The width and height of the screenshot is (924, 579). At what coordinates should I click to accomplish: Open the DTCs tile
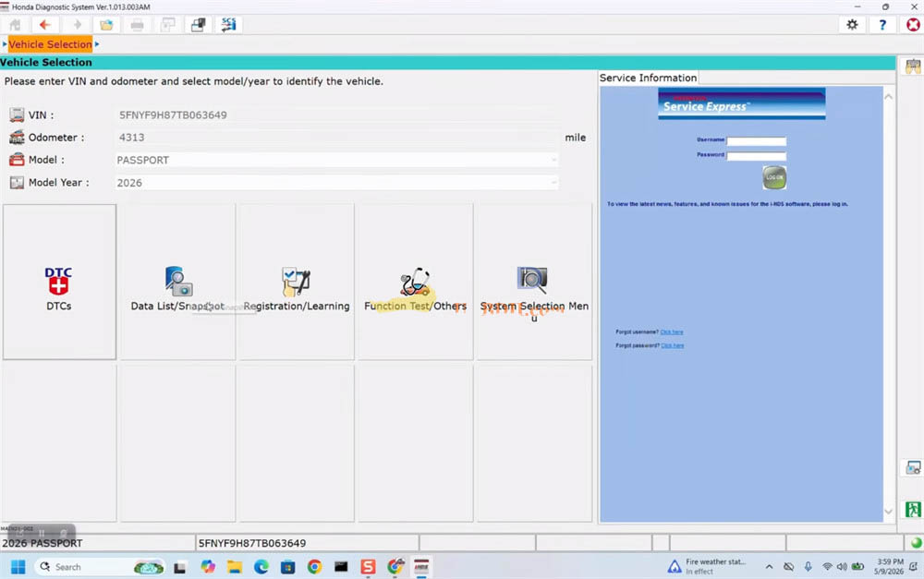point(59,282)
